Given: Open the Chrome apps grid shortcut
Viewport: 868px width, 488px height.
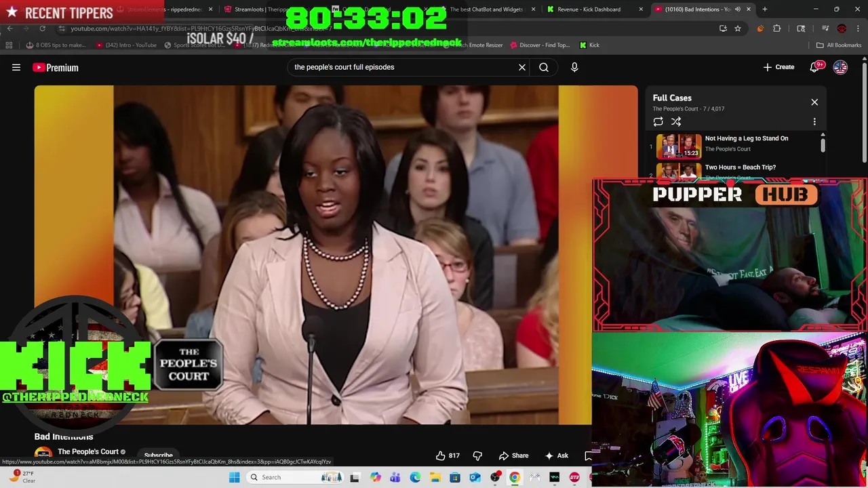Looking at the screenshot, I should [9, 45].
